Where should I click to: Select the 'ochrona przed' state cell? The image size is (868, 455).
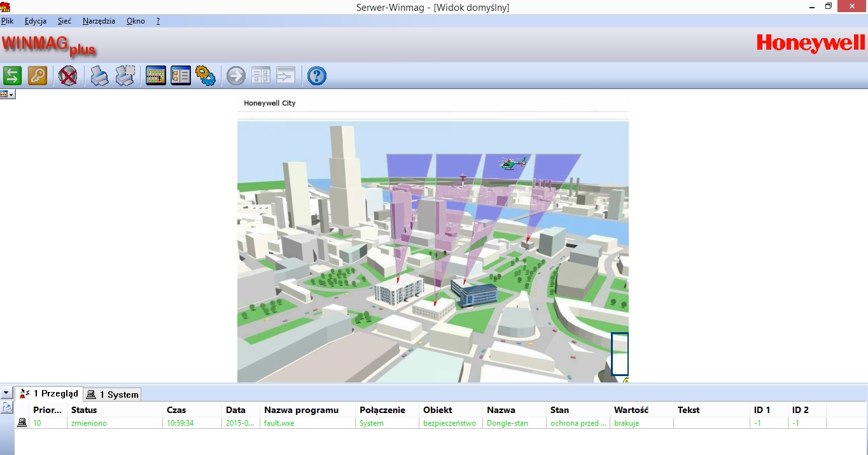point(578,423)
